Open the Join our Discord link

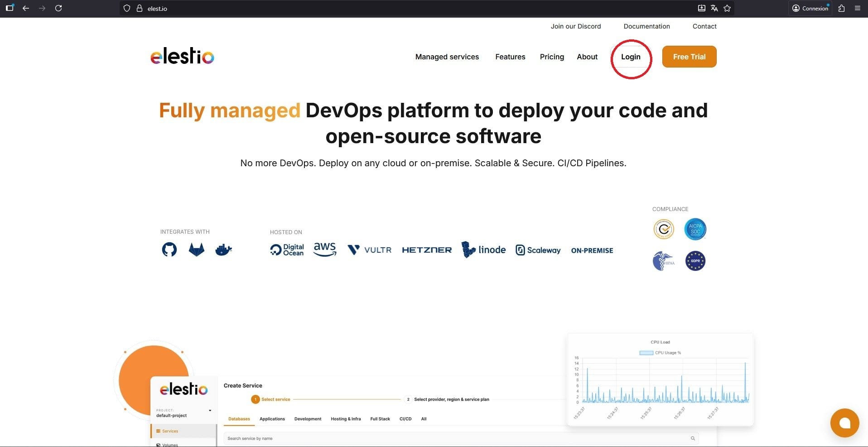pyautogui.click(x=575, y=26)
